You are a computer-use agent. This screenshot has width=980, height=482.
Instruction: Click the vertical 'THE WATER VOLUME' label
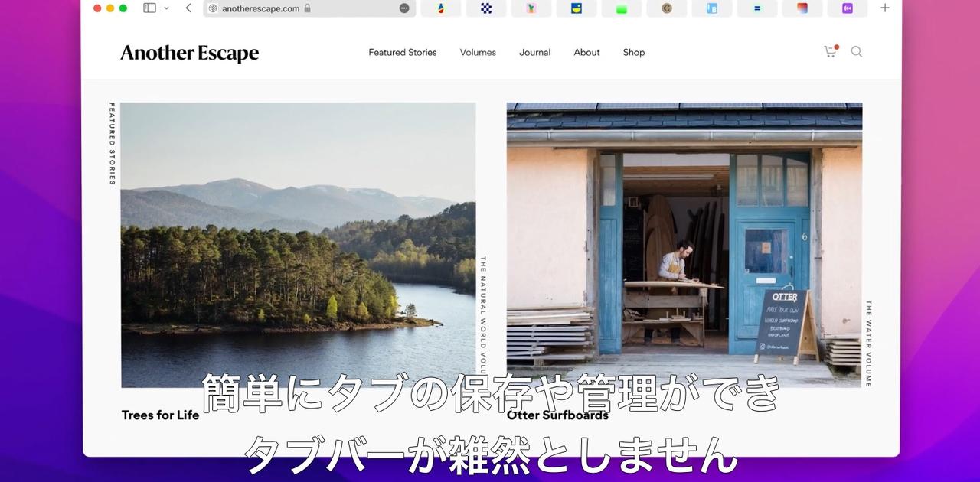[869, 344]
